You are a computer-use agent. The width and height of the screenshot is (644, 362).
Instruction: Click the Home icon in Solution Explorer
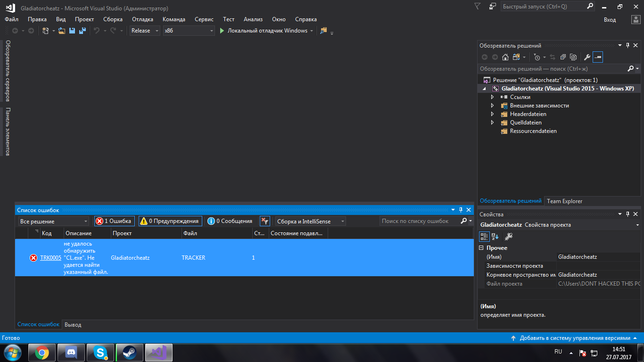[505, 57]
